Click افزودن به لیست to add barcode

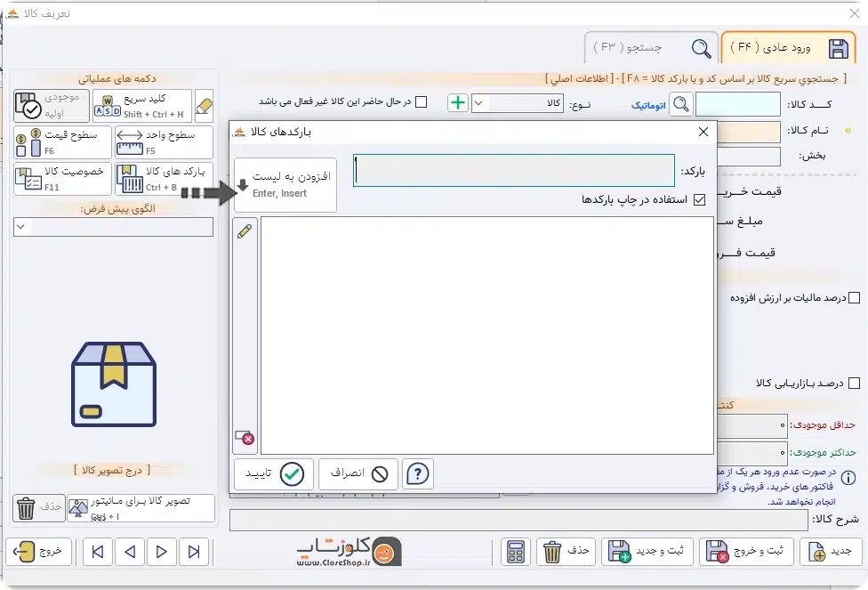[285, 184]
